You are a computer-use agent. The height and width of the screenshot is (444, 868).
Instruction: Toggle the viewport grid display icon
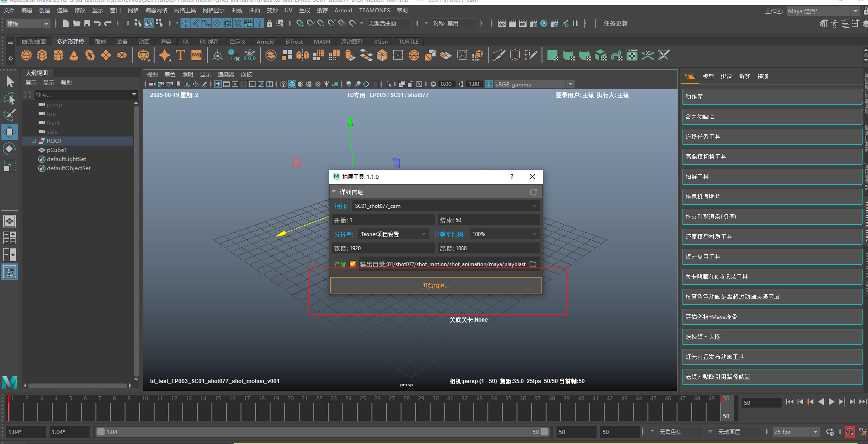(x=218, y=84)
